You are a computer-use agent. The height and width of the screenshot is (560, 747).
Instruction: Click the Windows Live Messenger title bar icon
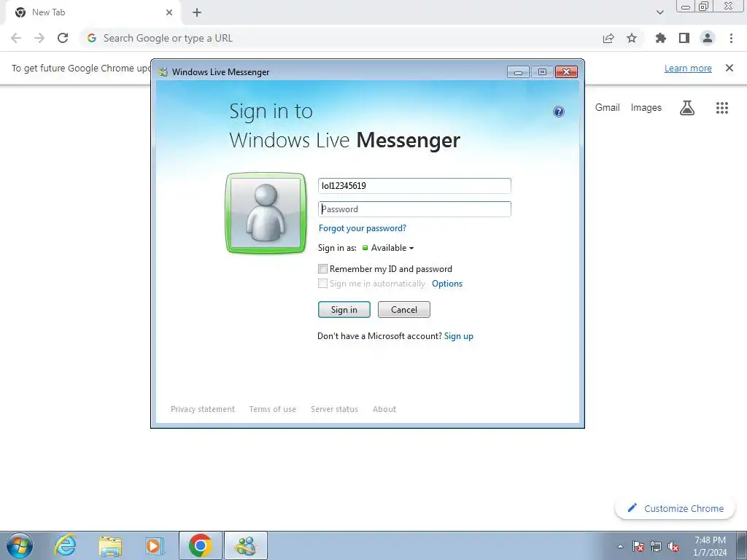[x=163, y=72]
